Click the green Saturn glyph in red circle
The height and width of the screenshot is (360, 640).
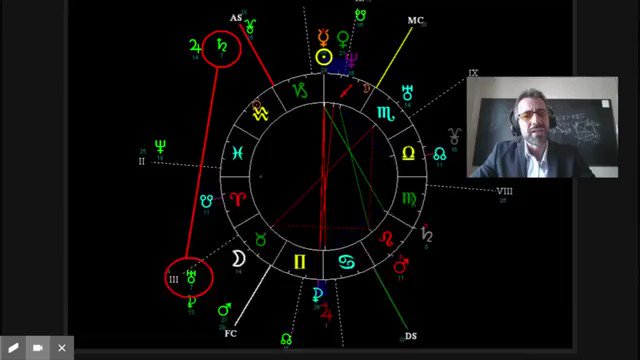[222, 45]
